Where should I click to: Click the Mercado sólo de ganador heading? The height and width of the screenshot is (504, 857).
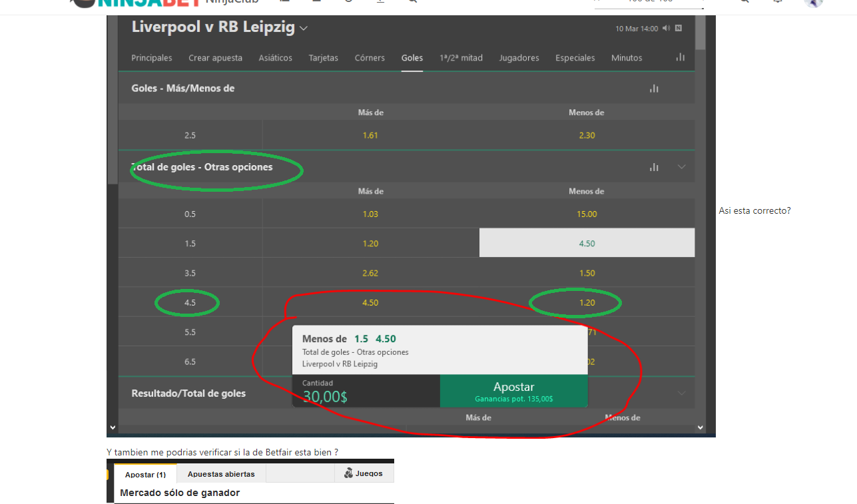click(180, 493)
